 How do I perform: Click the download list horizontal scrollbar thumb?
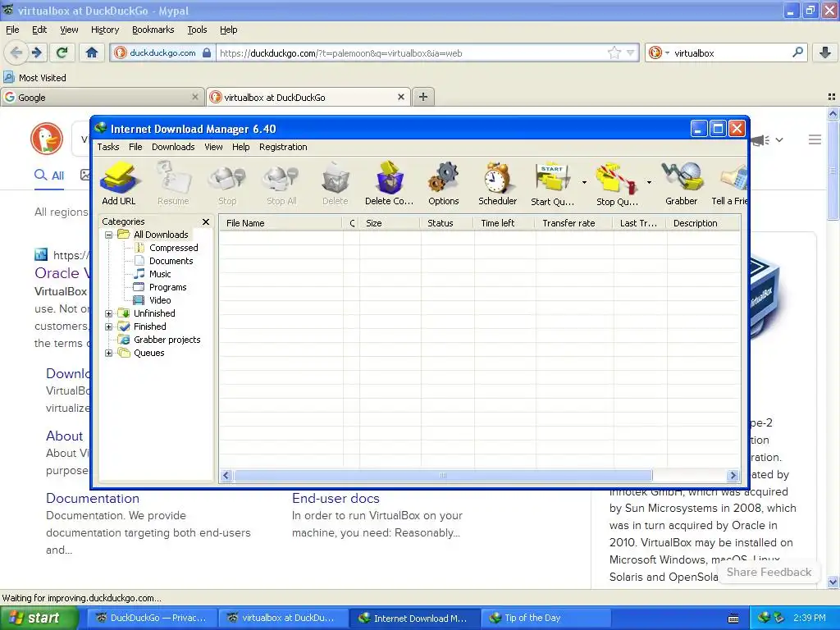tap(443, 476)
